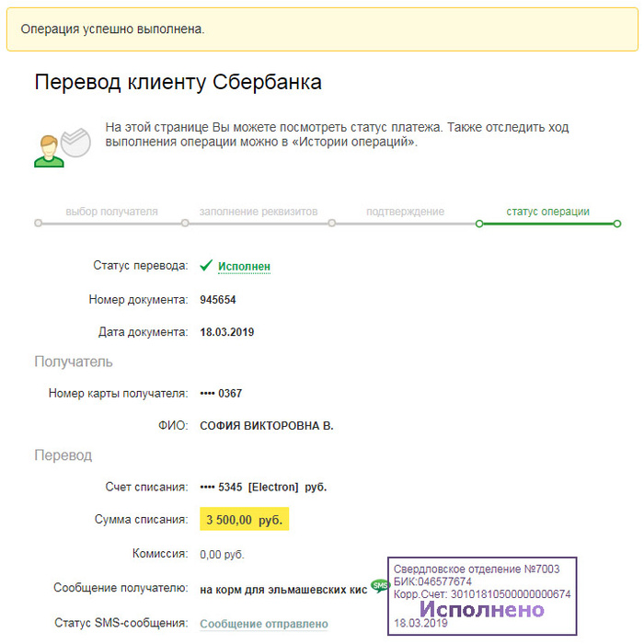This screenshot has height=644, width=644.
Task: Click the "Операция успешно выполнена" banner
Action: (x=321, y=29)
